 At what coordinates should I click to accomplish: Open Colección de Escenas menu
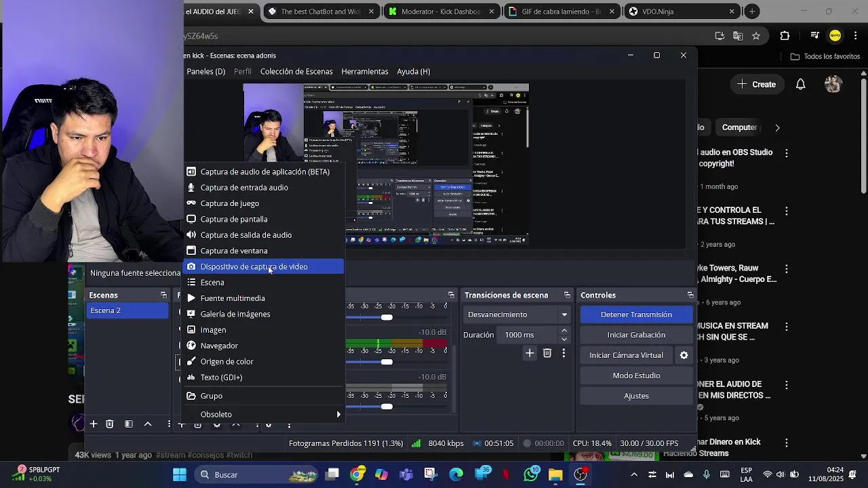tap(296, 71)
